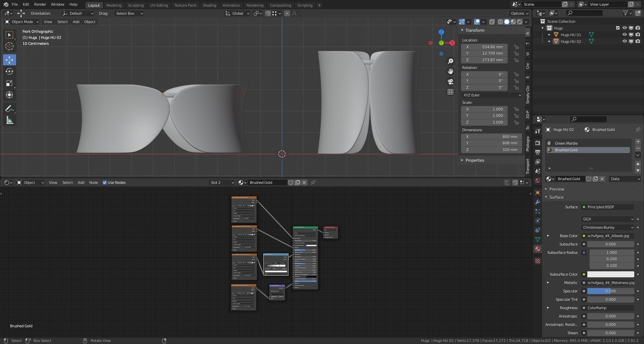Switch to wireframe shading

click(500, 22)
